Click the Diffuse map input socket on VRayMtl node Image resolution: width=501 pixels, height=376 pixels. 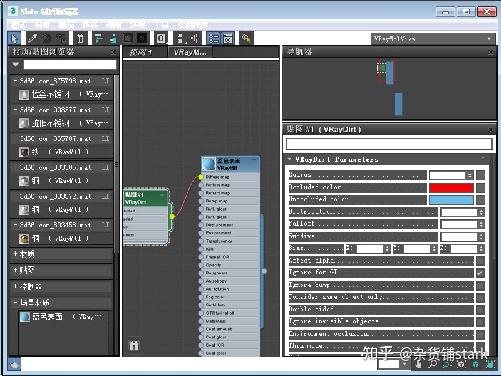[x=201, y=177]
